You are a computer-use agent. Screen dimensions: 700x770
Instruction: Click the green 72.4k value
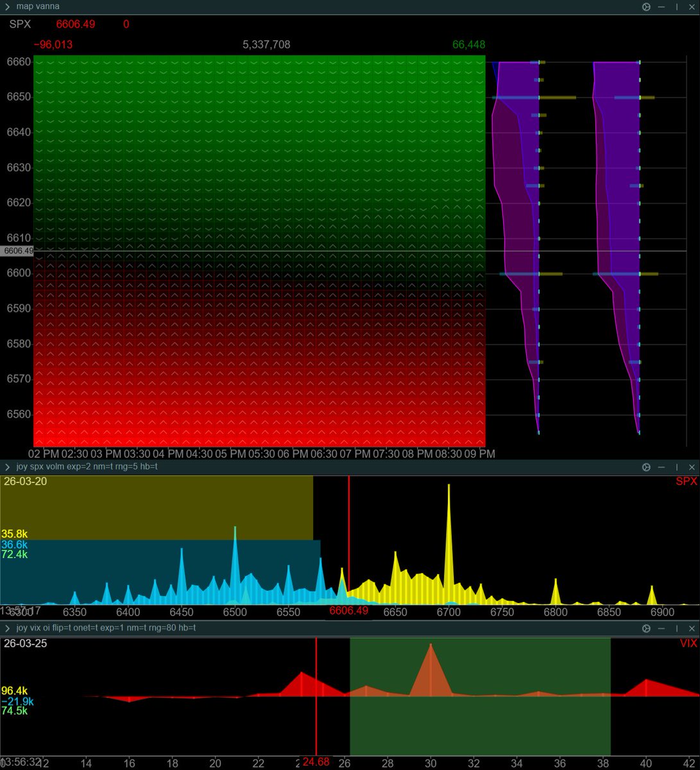(14, 554)
